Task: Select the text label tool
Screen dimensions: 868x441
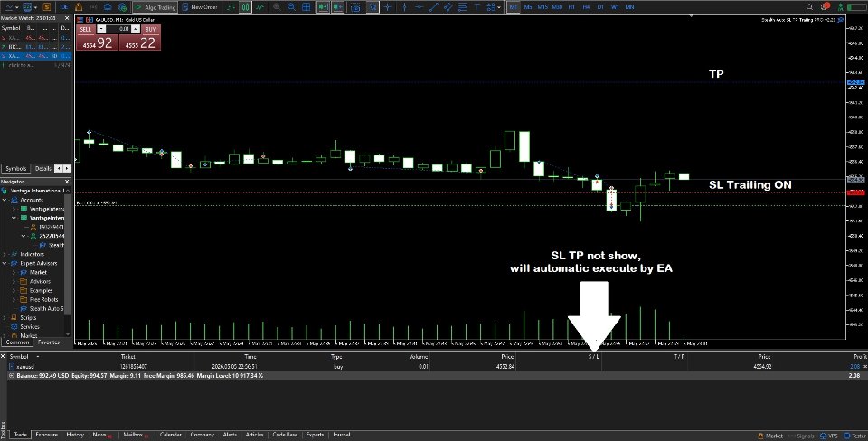Action: (x=476, y=7)
